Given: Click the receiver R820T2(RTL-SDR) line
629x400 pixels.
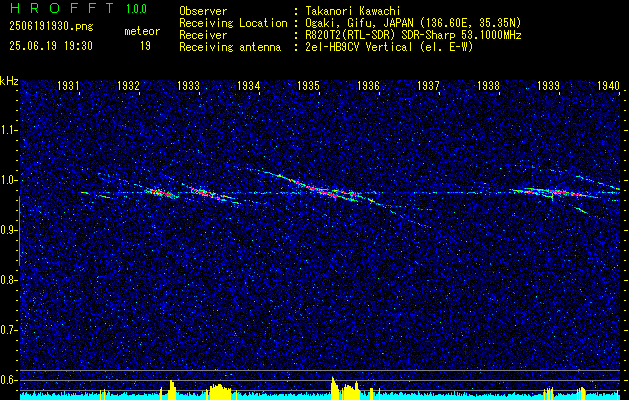Looking at the screenshot, I should [413, 35].
